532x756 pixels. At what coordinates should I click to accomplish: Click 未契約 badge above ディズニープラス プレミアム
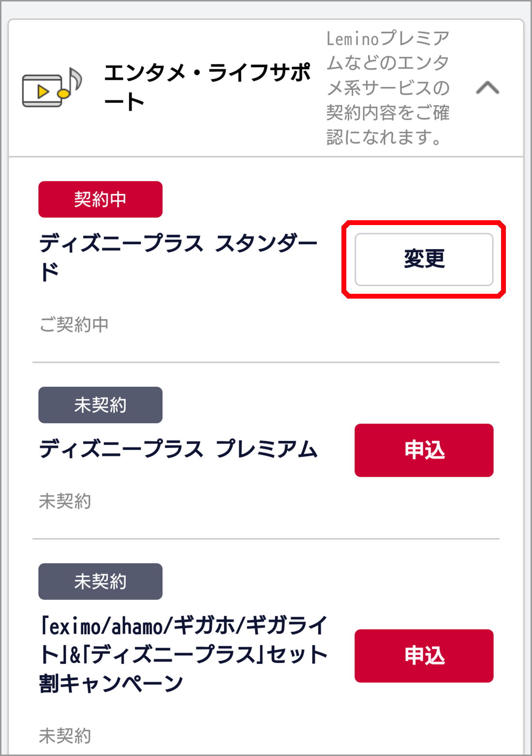point(100,405)
